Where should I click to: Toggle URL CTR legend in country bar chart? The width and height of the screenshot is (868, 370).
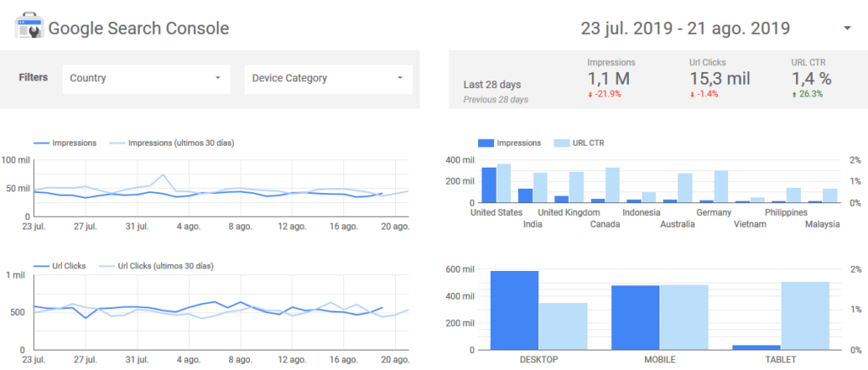pos(579,143)
